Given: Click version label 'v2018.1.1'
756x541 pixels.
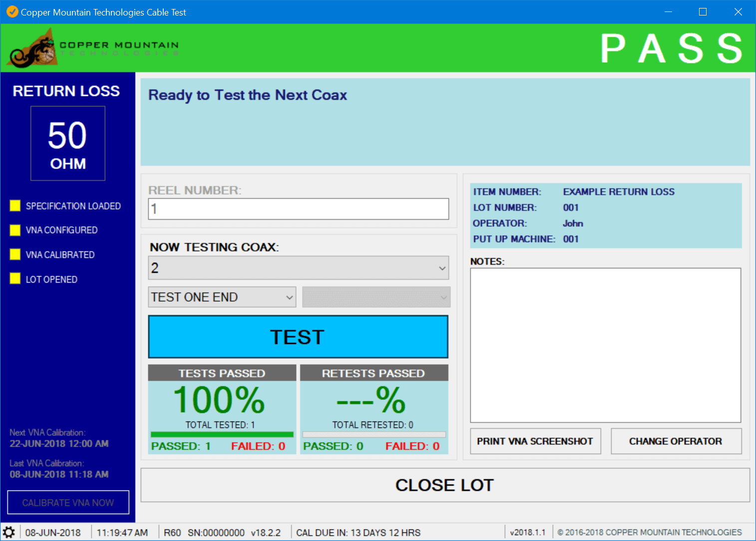Looking at the screenshot, I should [x=528, y=533].
